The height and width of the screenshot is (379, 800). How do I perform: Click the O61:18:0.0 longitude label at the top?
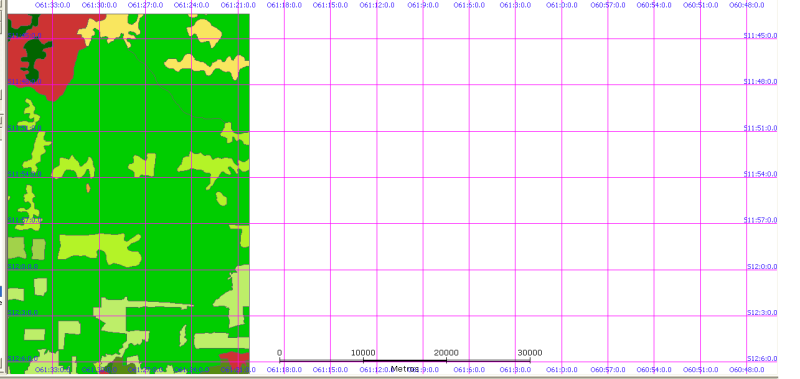(x=284, y=5)
